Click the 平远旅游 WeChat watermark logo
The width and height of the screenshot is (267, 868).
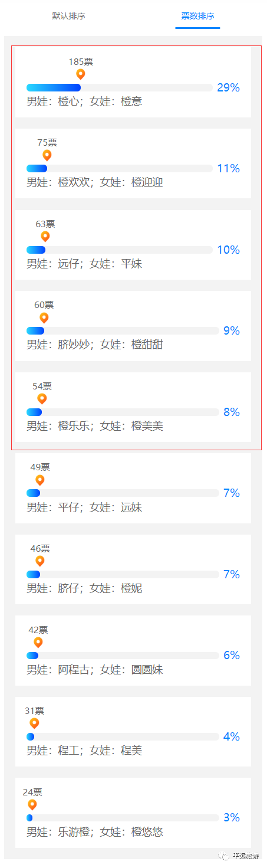(x=224, y=856)
